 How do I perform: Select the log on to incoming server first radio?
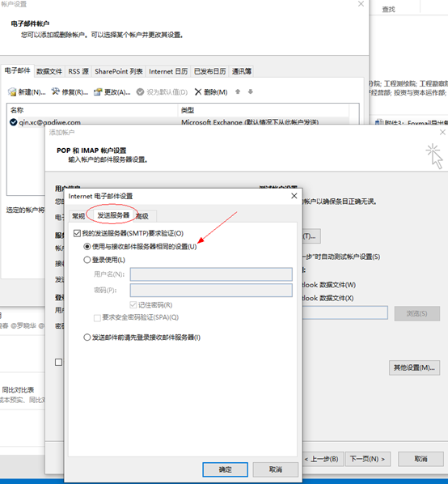(87, 337)
